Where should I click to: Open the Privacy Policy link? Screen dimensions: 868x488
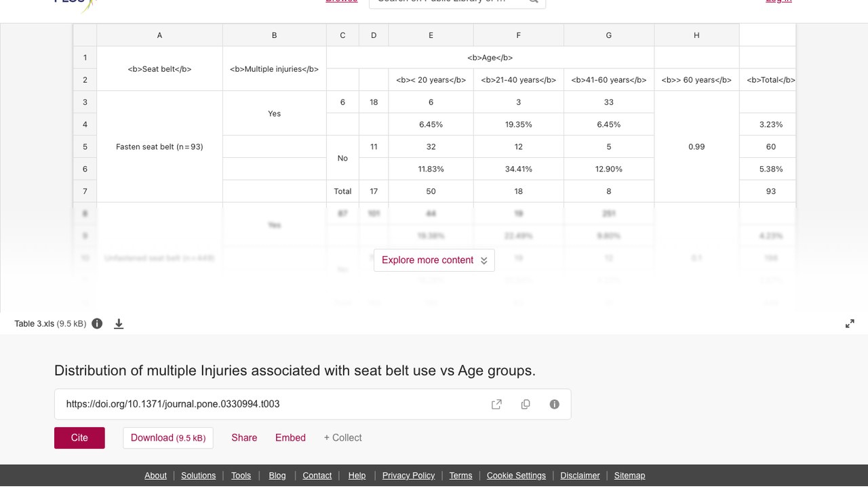click(x=408, y=476)
